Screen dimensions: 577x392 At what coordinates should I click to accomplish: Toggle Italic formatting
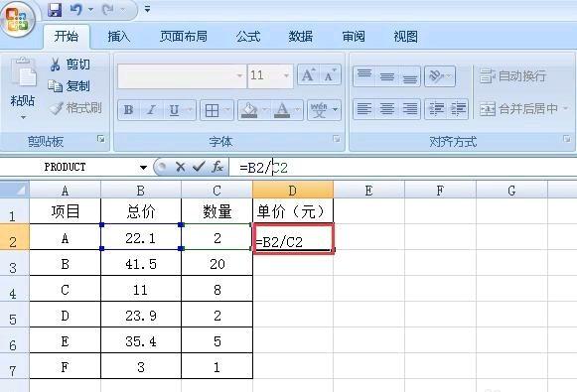(x=151, y=109)
